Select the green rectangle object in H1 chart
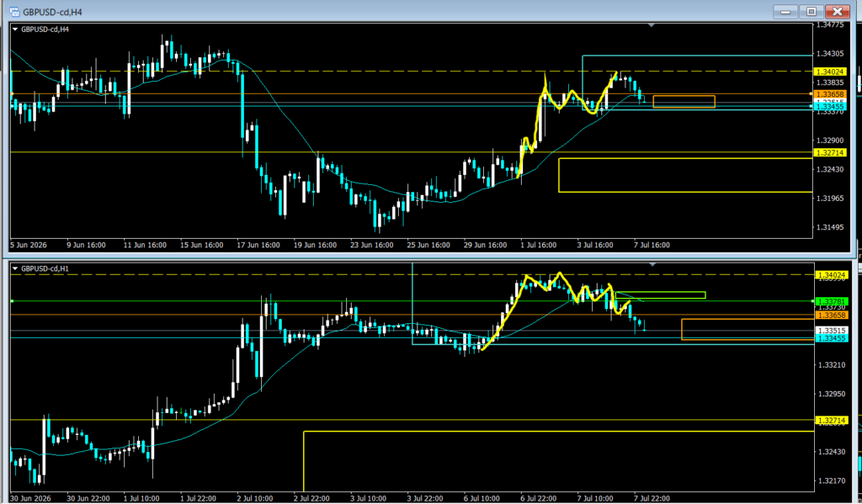 pos(660,295)
